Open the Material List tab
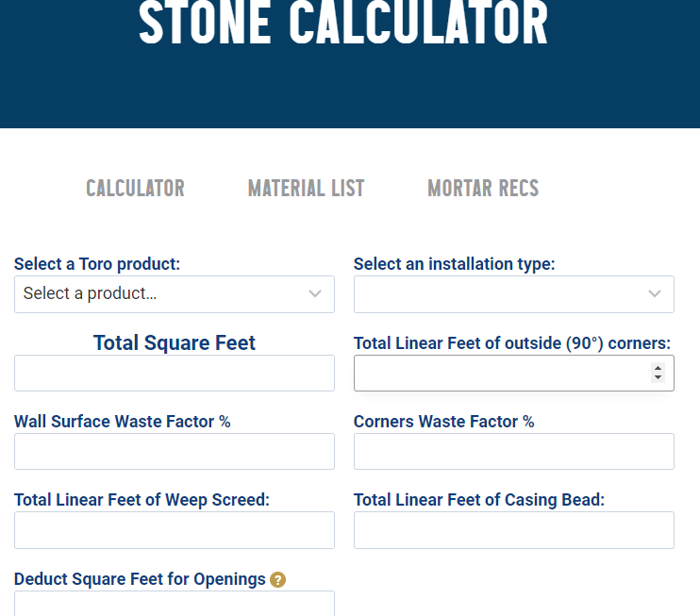 pos(307,188)
